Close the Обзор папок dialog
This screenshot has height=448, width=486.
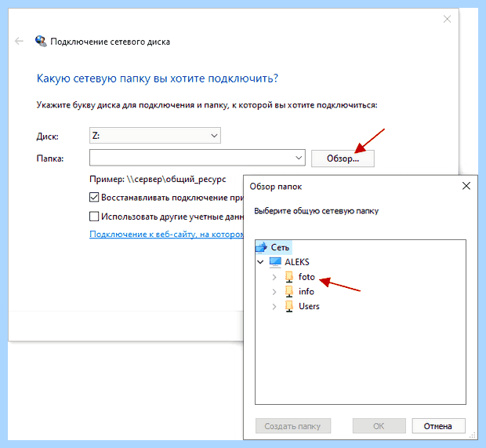tap(466, 186)
